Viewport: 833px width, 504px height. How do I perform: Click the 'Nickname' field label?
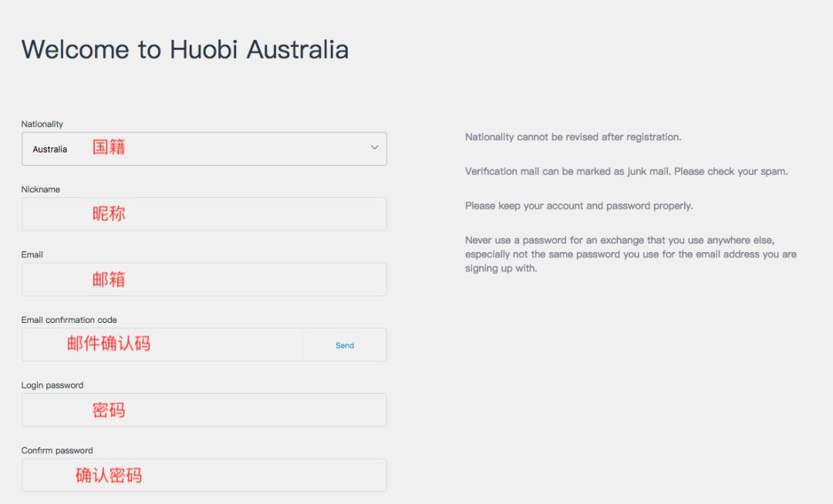click(x=40, y=189)
